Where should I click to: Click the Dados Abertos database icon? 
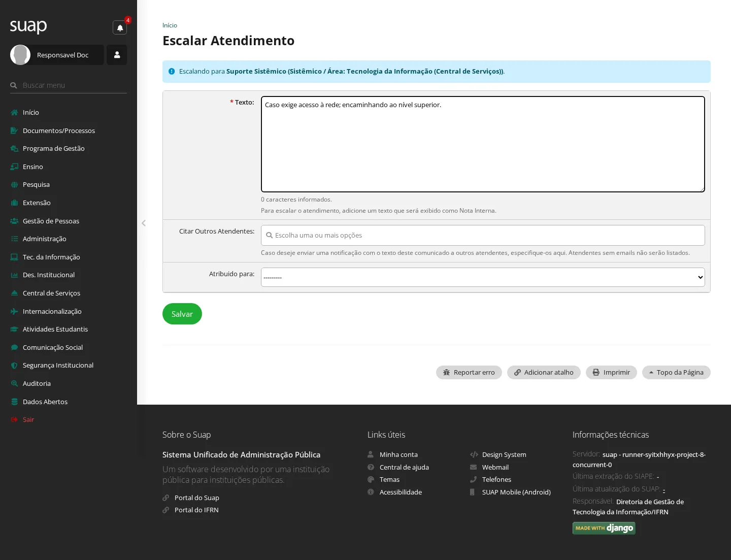pyautogui.click(x=14, y=402)
